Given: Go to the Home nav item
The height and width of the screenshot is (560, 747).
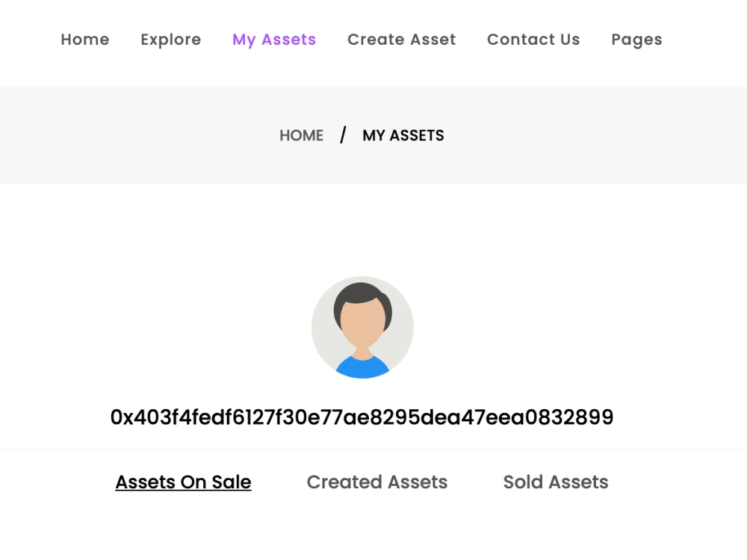Looking at the screenshot, I should coord(85,40).
